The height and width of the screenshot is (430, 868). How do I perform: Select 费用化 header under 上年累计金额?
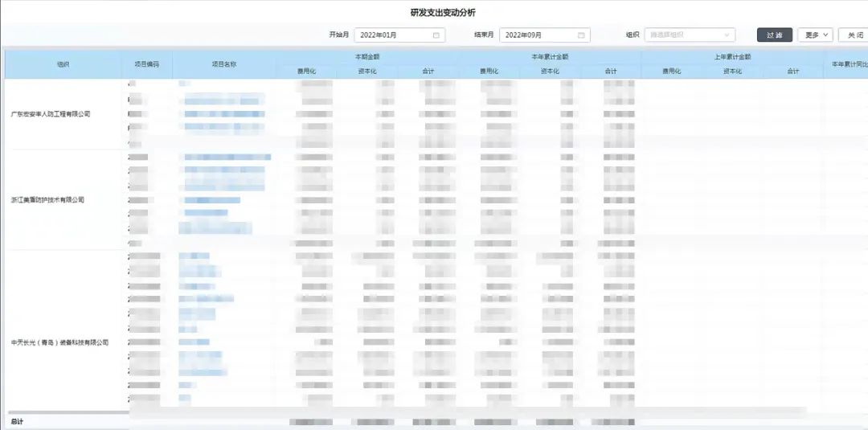[x=671, y=72]
